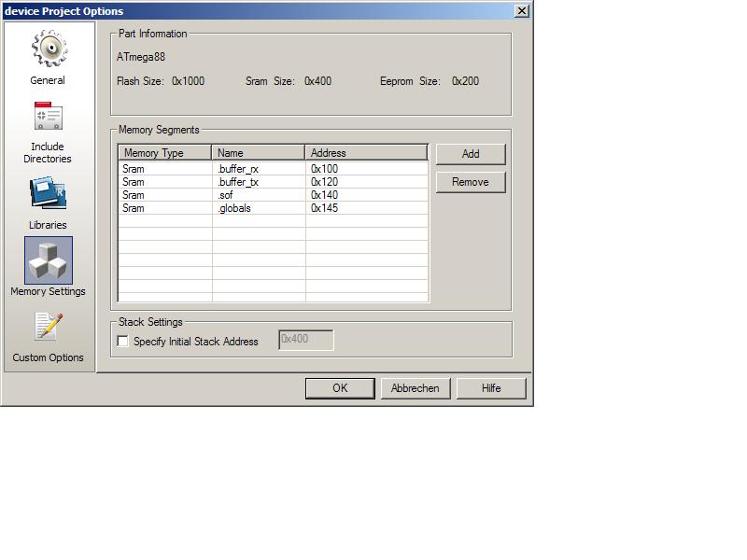Select the .buffer_tx segment name
This screenshot has height=560, width=747.
238,182
